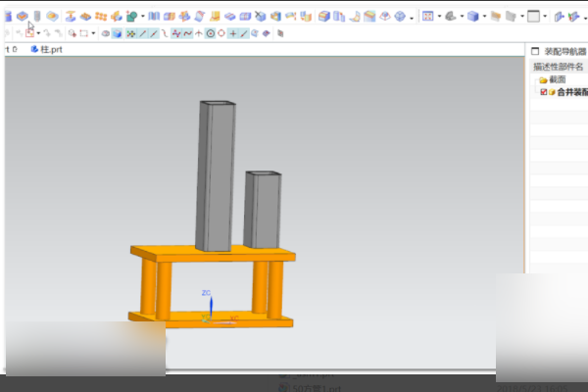Click the 描述性部件名 column header
The height and width of the screenshot is (392, 588).
pos(558,67)
